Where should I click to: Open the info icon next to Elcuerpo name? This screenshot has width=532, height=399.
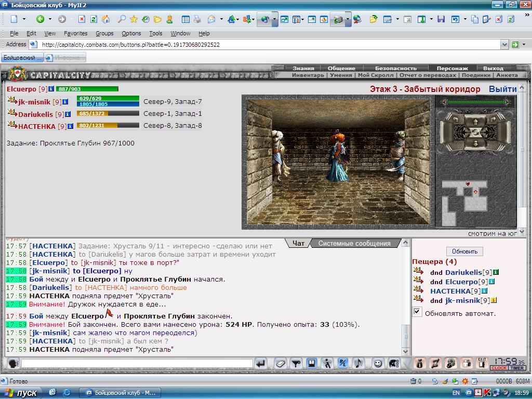51,89
